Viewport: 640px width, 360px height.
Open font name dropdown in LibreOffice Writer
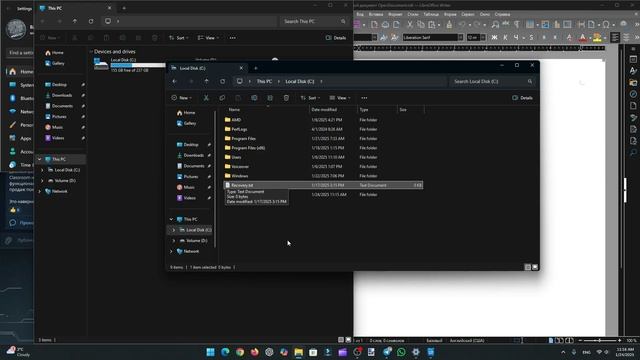[x=460, y=38]
